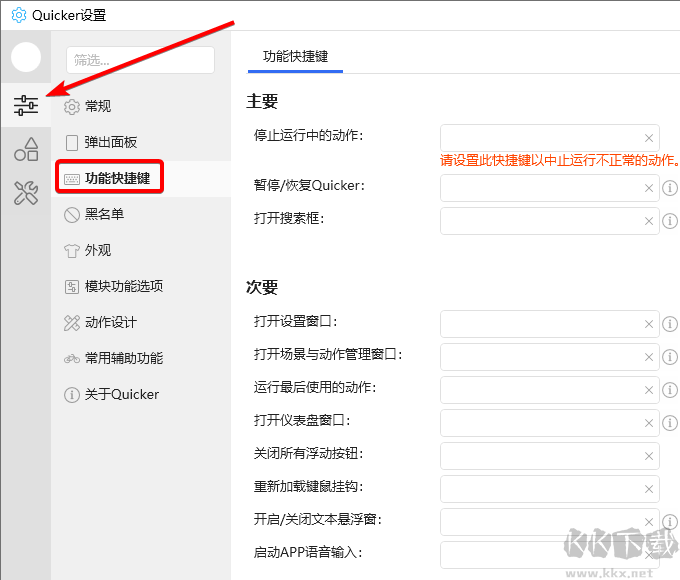This screenshot has height=580, width=680.
Task: Show info for 打开搜索框
Action: point(670,221)
